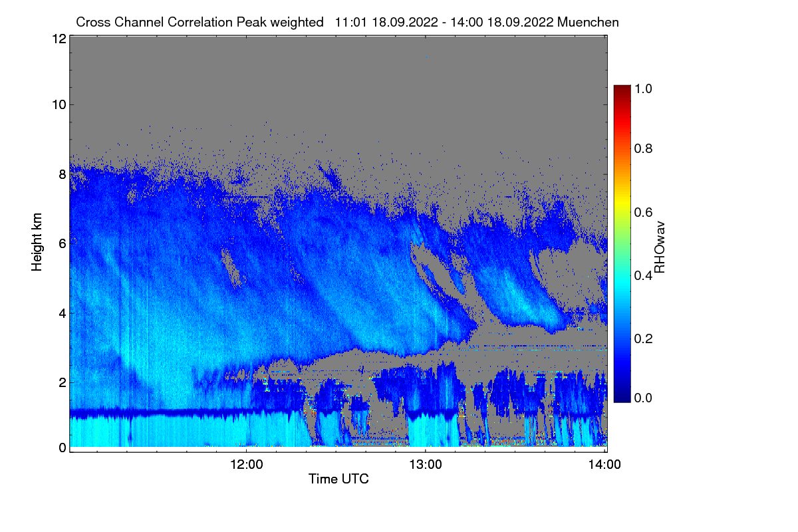Click the 'Time UTC' x-axis label
Image resolution: width=798 pixels, height=532 pixels.
pos(338,479)
